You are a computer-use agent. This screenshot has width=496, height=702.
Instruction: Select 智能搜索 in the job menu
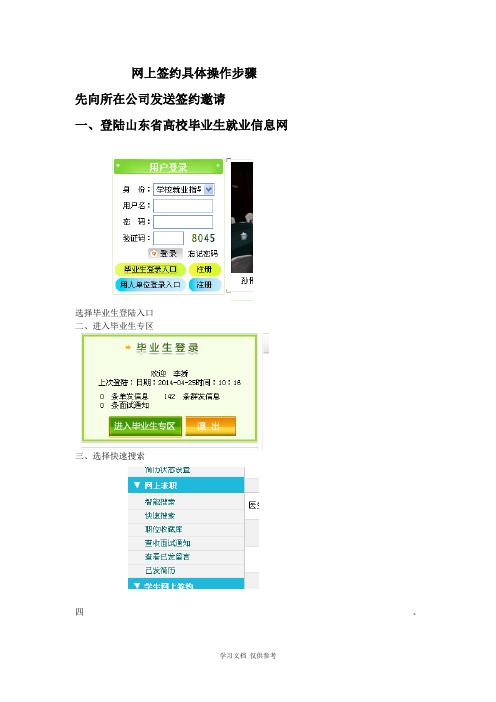click(160, 502)
